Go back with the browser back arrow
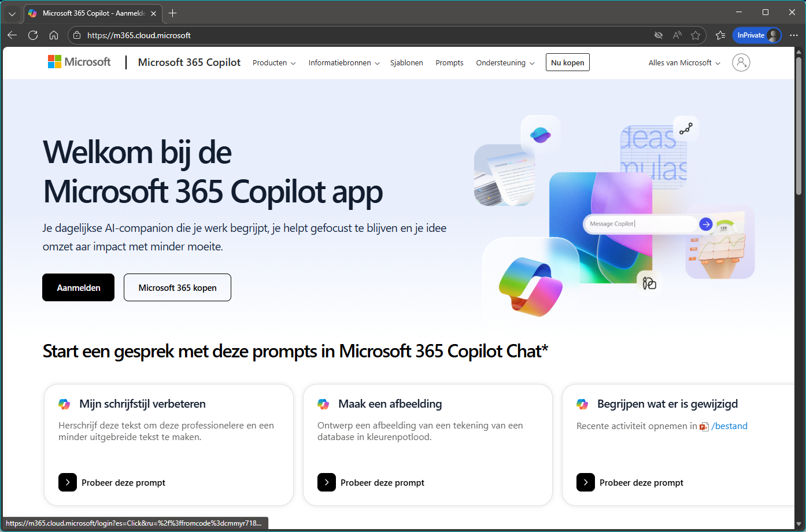The width and height of the screenshot is (806, 532). [x=12, y=35]
